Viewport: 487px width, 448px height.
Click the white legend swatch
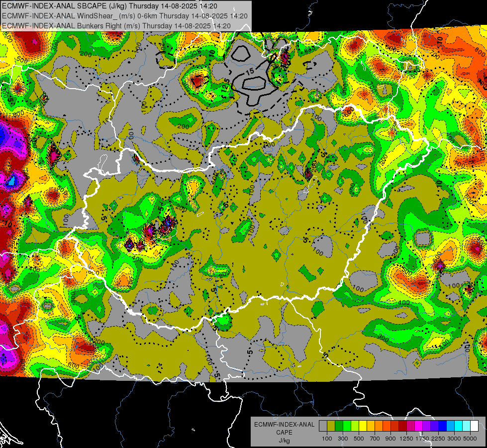[x=474, y=426]
